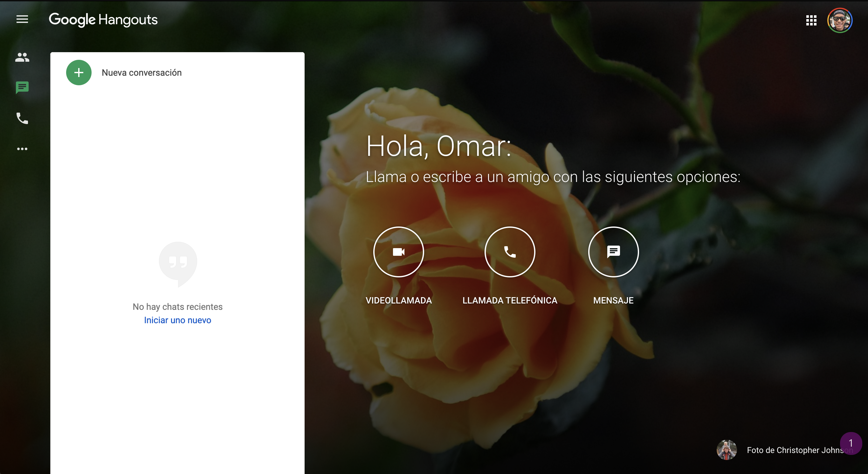Click Foto de Christopher Johnson credit
Screen dimensions: 868x474
click(794, 450)
